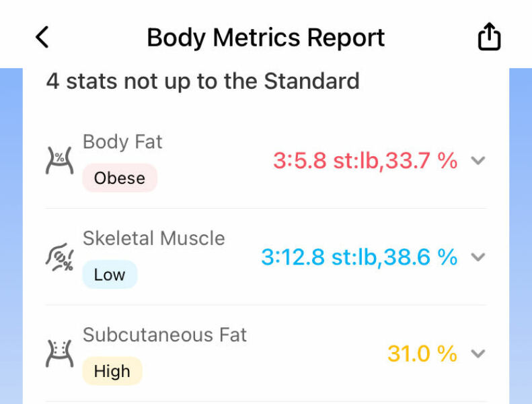Tap the Body Metrics Report title

[x=266, y=37]
